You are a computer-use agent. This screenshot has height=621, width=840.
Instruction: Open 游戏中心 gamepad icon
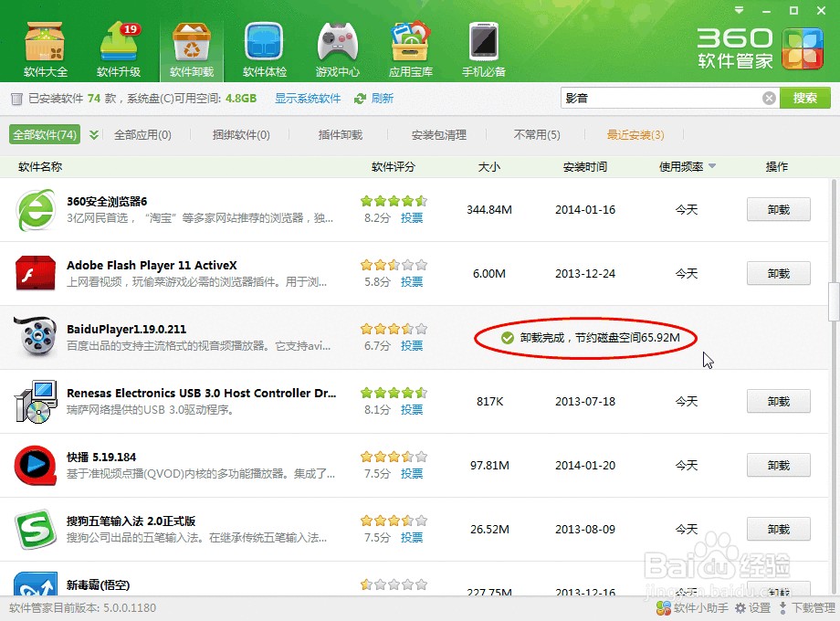point(337,48)
